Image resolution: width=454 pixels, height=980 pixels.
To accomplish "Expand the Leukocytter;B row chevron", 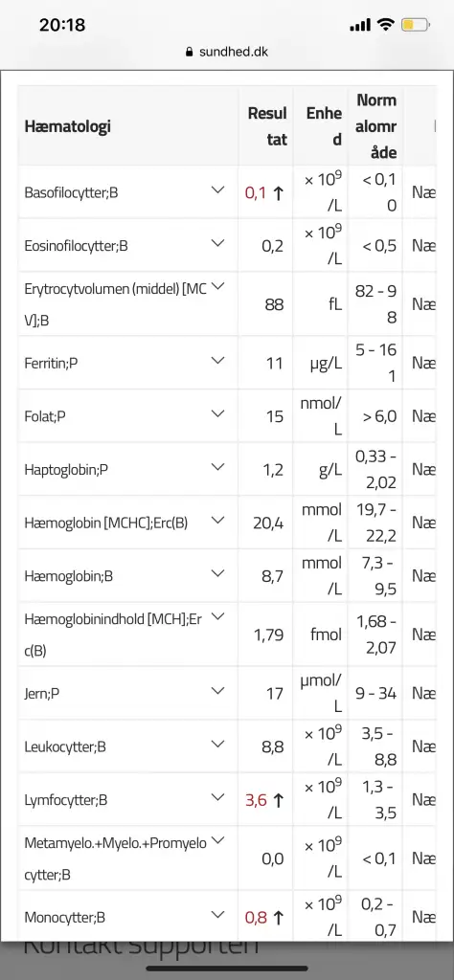I will (217, 744).
